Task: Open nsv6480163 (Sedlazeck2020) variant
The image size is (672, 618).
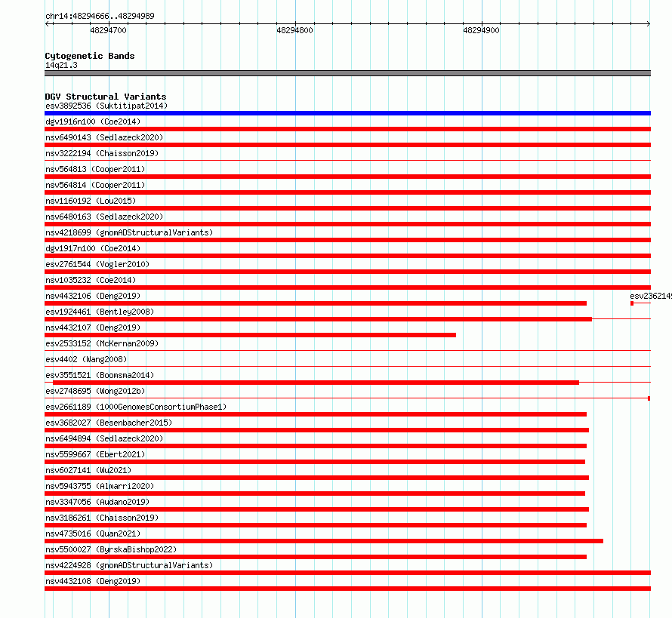Action: click(104, 217)
